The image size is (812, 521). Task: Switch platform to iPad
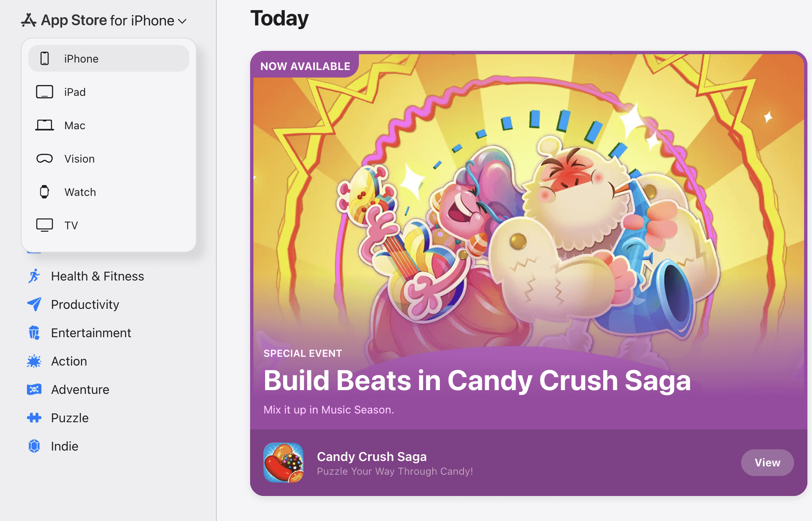75,92
